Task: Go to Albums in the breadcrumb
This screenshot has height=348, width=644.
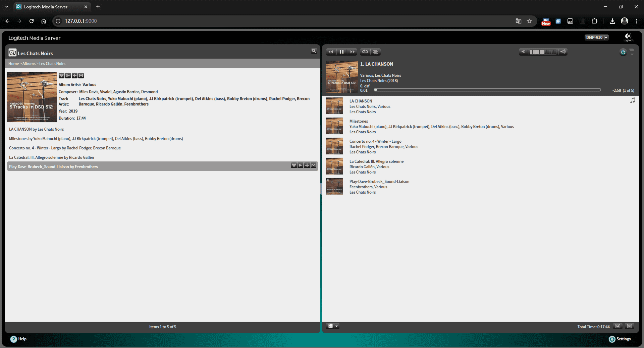Action: [x=29, y=64]
